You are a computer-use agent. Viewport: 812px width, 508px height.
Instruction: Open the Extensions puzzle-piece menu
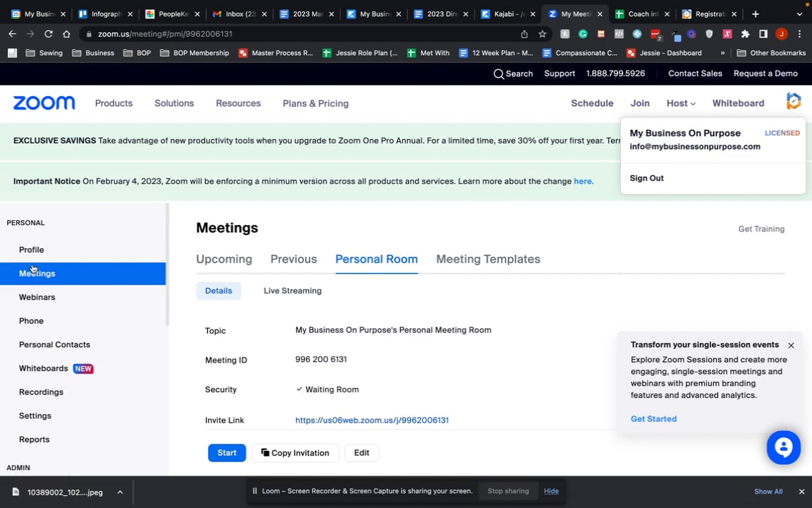coord(745,34)
